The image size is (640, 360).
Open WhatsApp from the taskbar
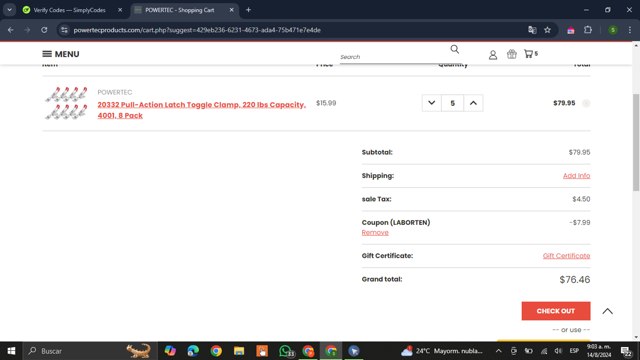click(285, 351)
